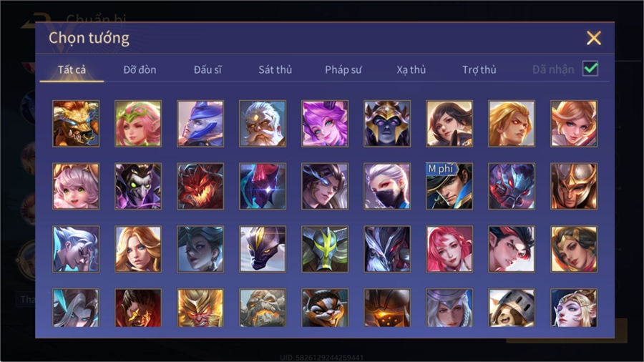Toggle the 'Đã nhận' checkbox
The width and height of the screenshot is (644, 362).
590,69
